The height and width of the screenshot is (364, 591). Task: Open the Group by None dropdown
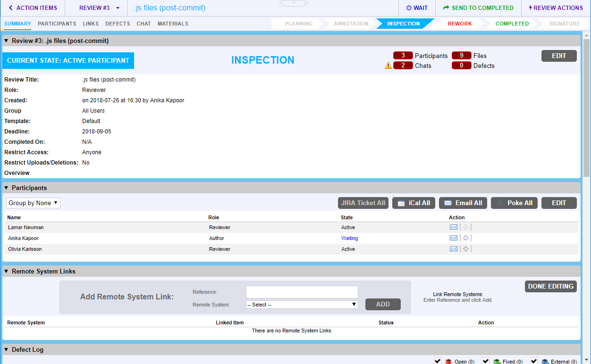[33, 203]
